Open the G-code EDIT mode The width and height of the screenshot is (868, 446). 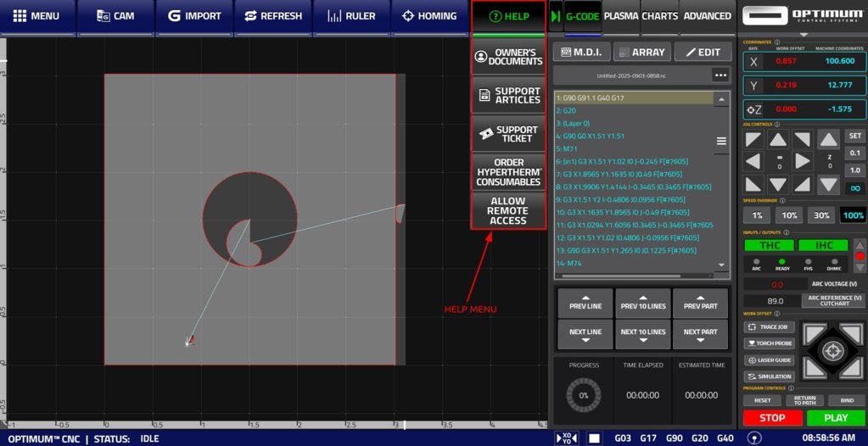click(703, 52)
